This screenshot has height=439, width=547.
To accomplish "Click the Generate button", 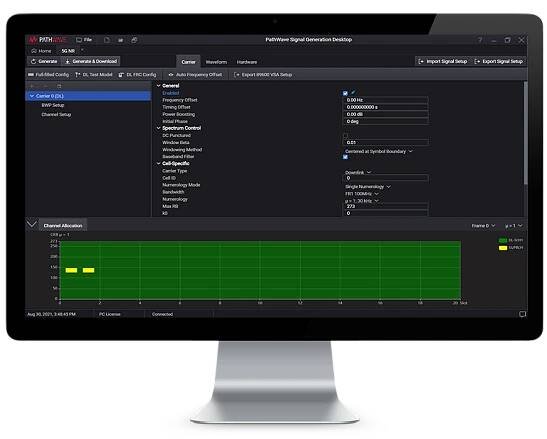I will point(44,61).
